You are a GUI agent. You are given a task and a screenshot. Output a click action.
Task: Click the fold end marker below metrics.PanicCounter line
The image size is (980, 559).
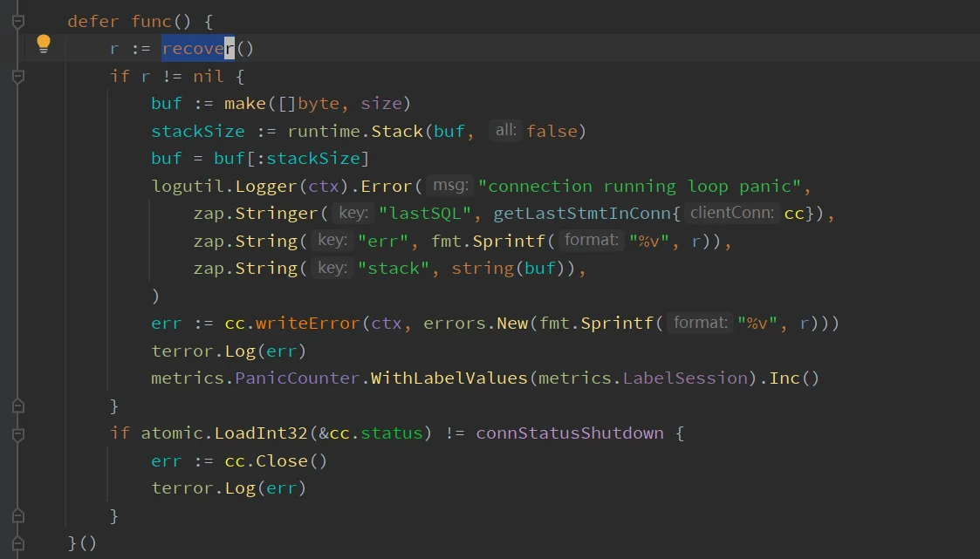click(x=17, y=406)
